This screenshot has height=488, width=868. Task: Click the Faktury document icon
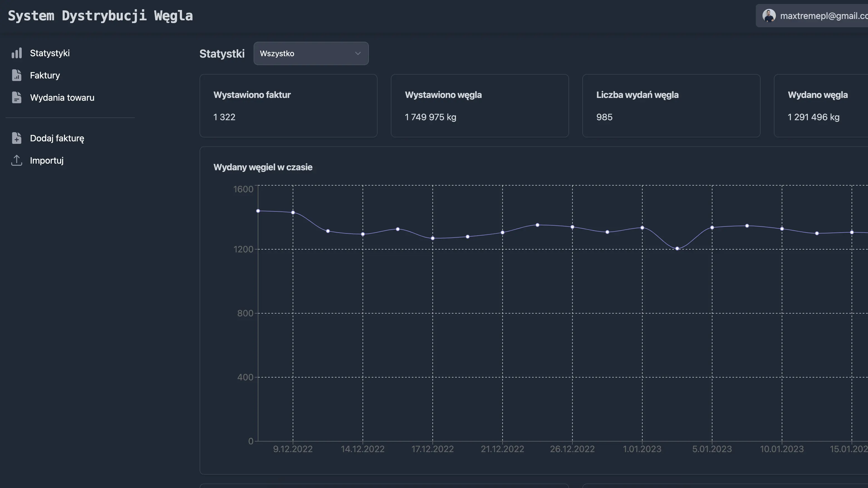click(x=16, y=75)
